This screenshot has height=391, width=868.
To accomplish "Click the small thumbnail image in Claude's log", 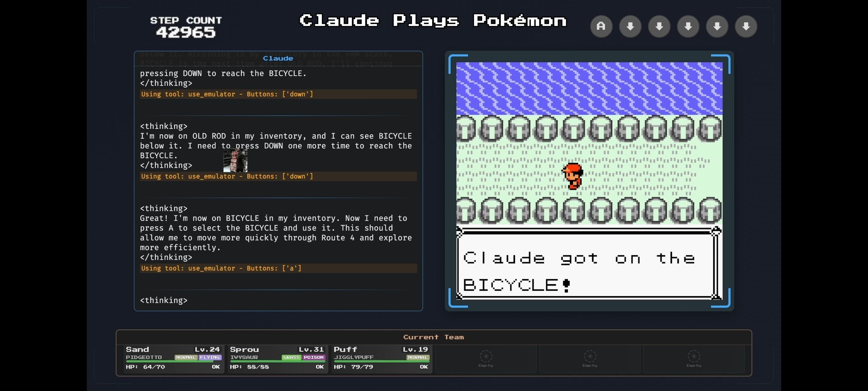I will click(235, 160).
